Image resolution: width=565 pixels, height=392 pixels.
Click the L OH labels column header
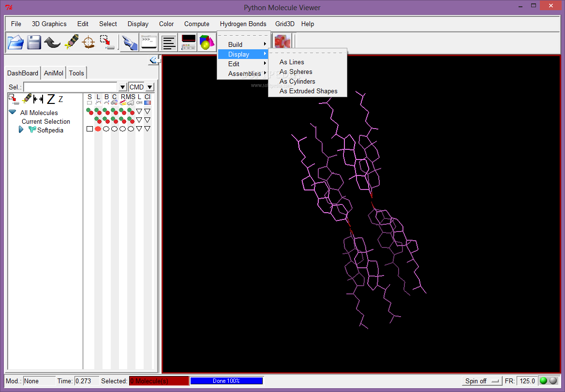point(139,99)
